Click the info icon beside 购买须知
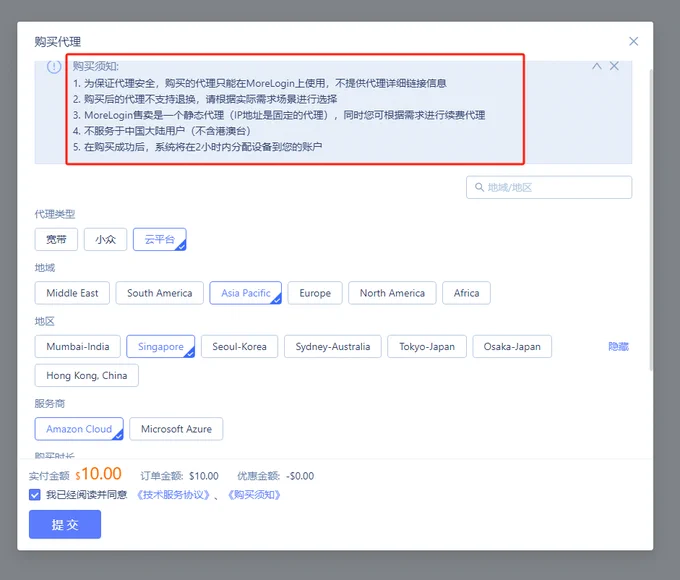 click(x=54, y=66)
